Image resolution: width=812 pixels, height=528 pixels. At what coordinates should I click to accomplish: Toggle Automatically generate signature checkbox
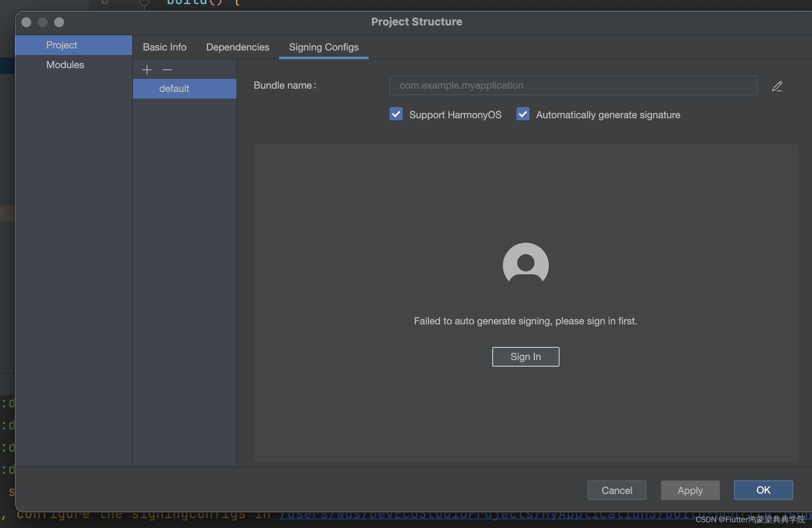[x=523, y=114]
